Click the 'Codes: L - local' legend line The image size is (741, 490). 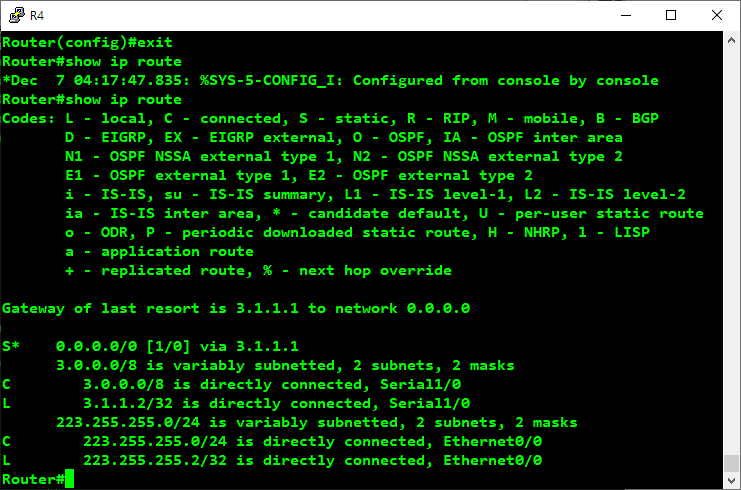click(330, 118)
